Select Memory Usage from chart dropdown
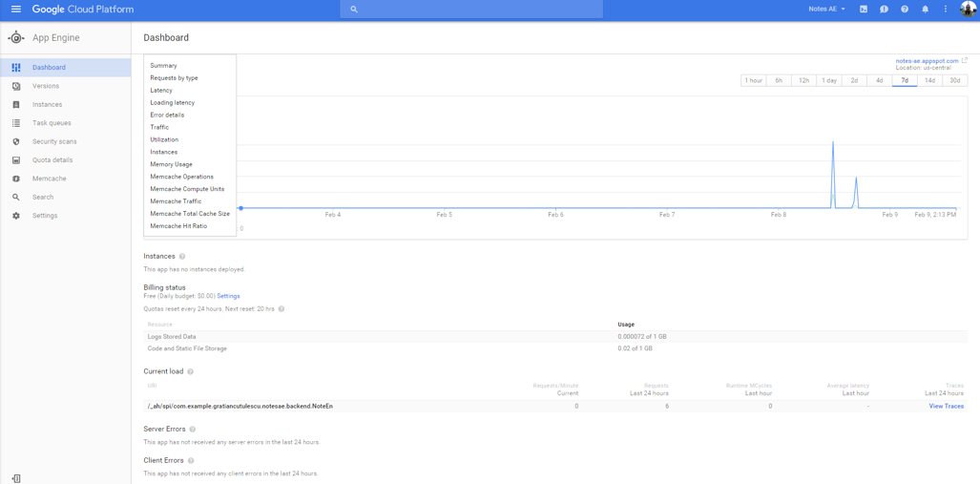 171,164
